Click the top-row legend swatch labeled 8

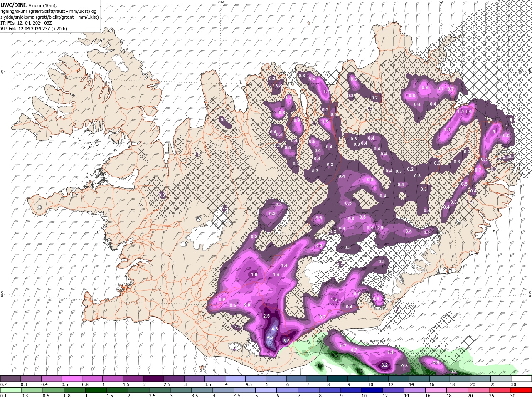click(337, 379)
